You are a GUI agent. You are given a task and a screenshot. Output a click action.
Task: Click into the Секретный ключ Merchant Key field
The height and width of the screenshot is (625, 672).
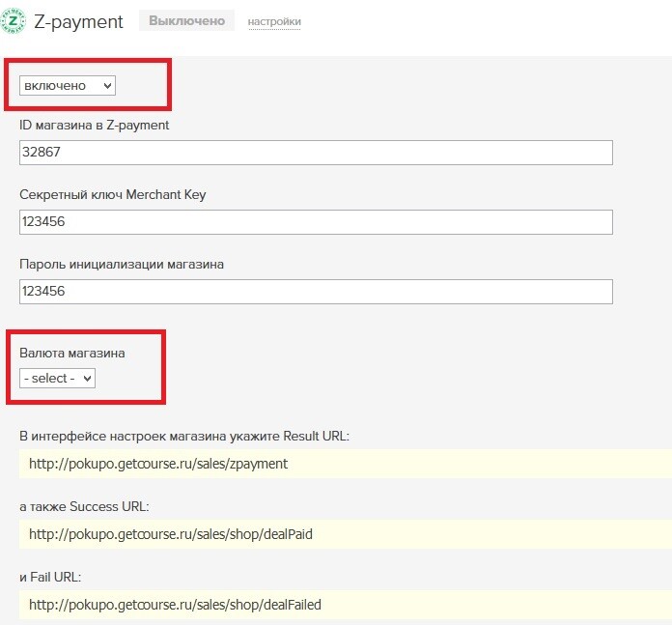(x=316, y=222)
